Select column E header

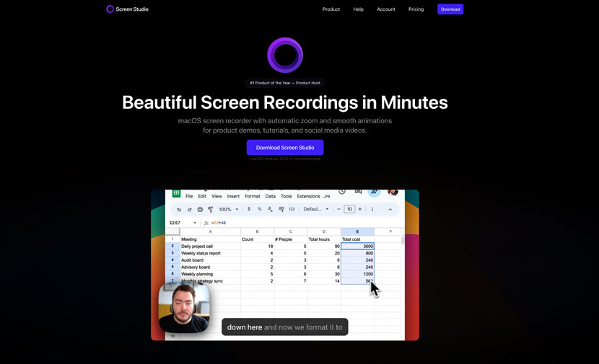click(357, 231)
